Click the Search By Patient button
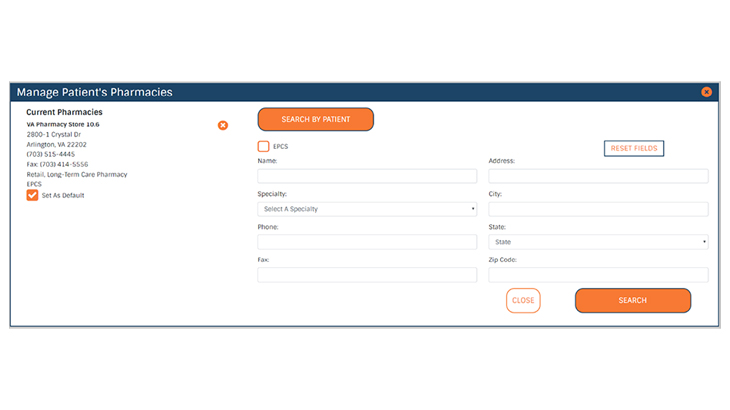Viewport: 730px width, 410px height. coord(316,120)
